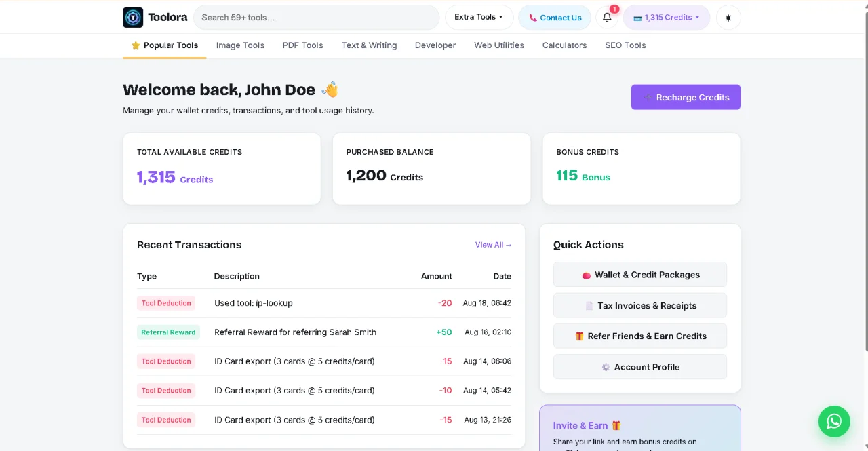
Task: Click the Aug 16, 02:10 date
Action: pos(488,332)
